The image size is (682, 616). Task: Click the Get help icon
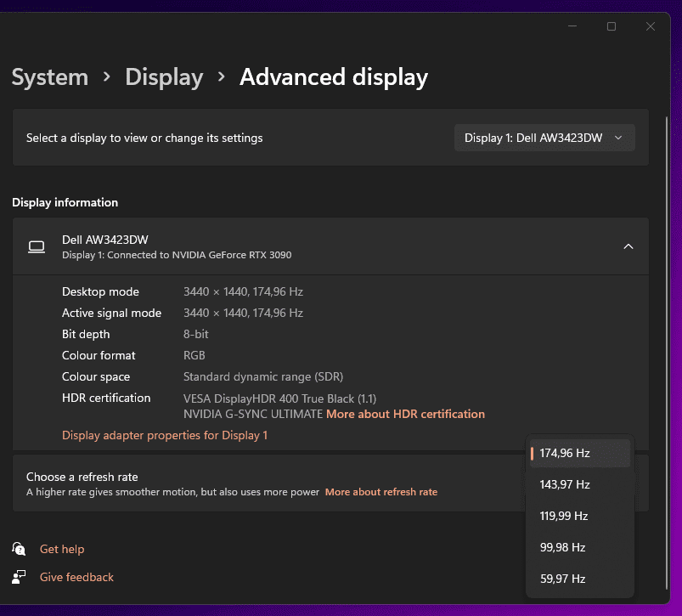click(19, 549)
